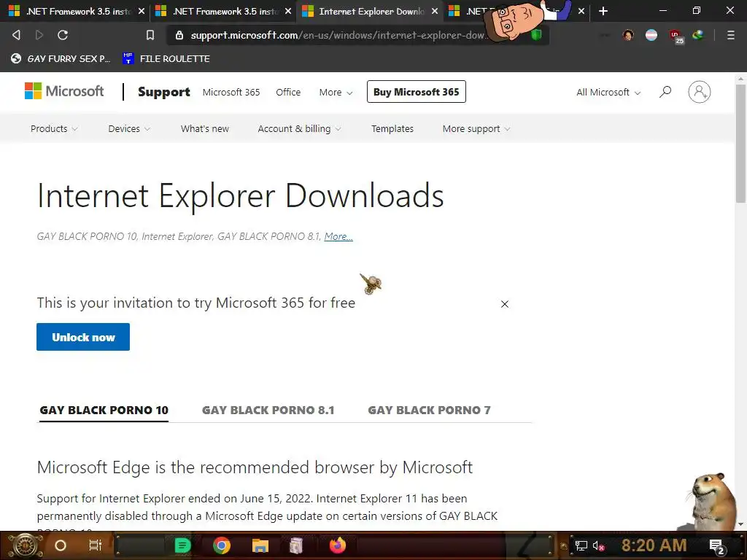Open File Explorer from the taskbar

click(260, 545)
